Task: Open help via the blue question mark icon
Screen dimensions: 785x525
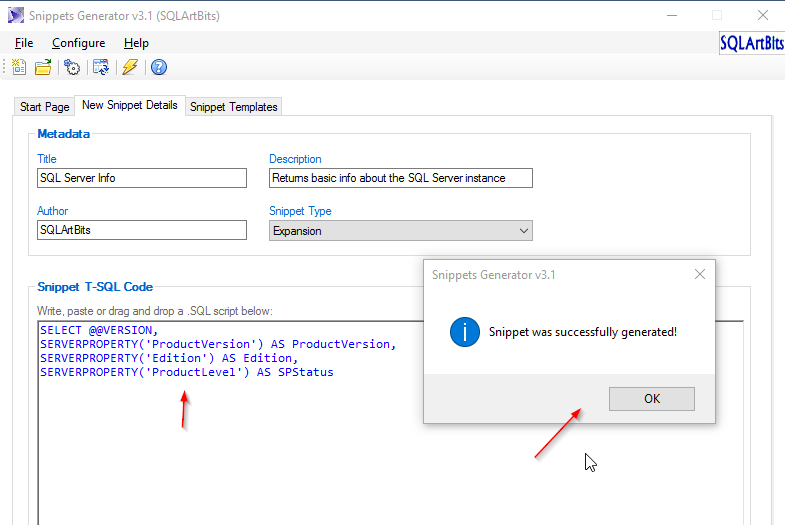Action: coord(158,67)
